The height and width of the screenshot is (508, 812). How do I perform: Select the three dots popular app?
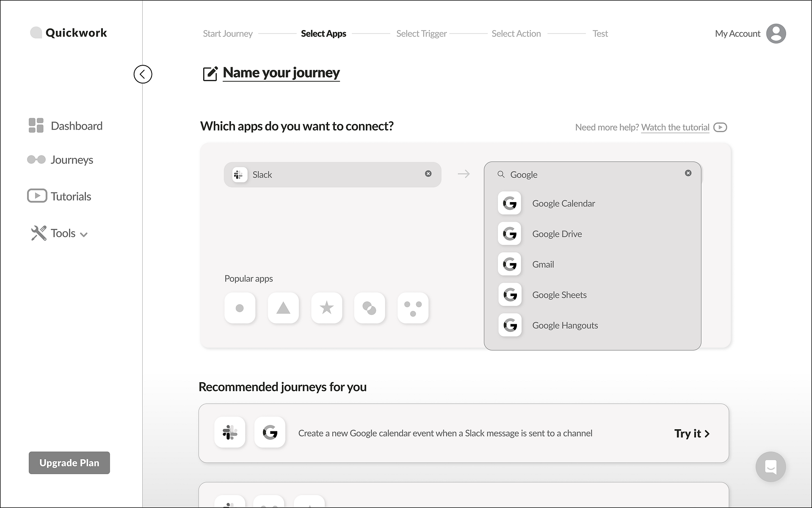point(413,308)
